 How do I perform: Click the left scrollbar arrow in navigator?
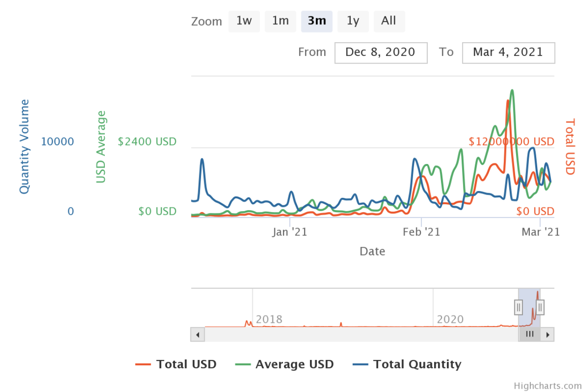click(x=197, y=334)
